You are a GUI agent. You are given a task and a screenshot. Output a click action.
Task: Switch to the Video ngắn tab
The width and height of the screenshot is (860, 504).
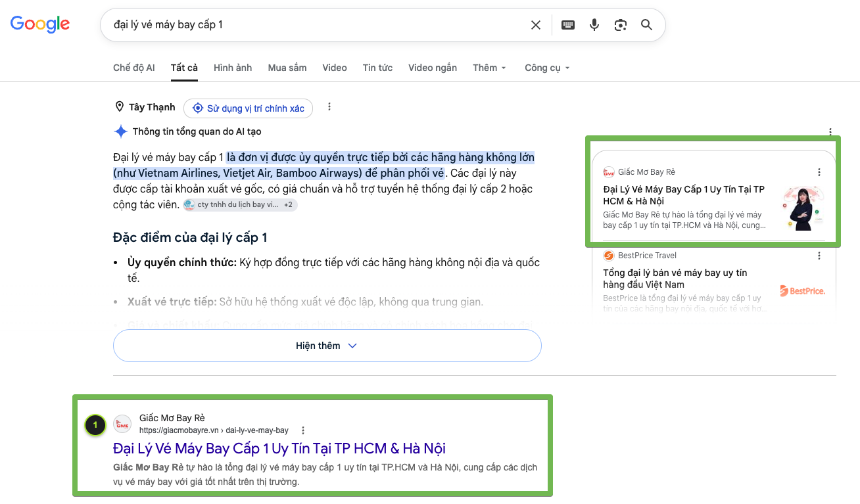click(433, 68)
